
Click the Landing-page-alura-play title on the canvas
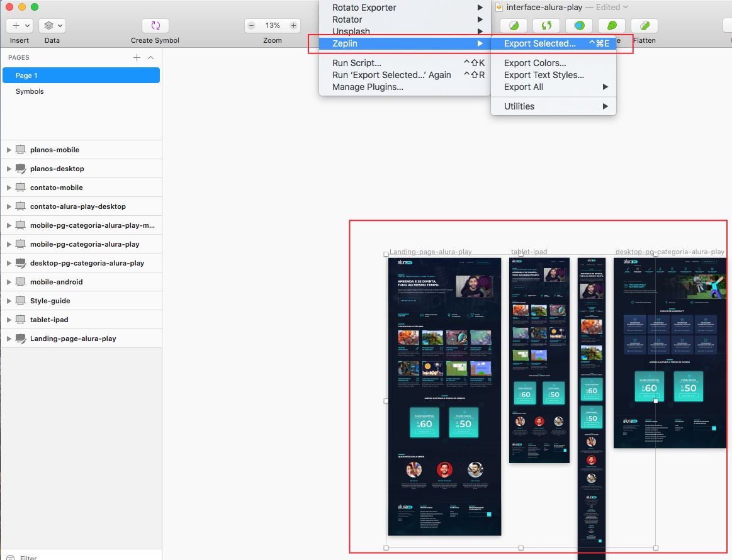(x=431, y=252)
